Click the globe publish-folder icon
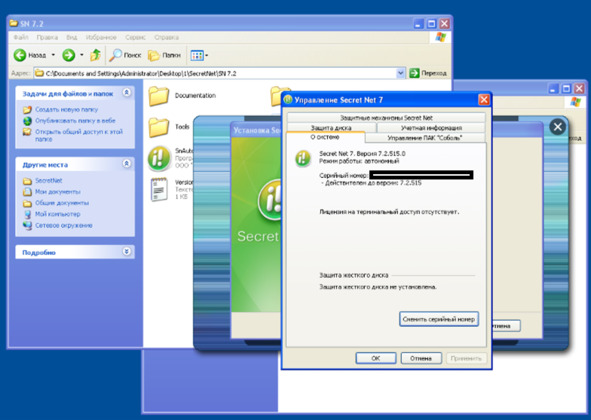Image resolution: width=591 pixels, height=420 pixels. point(27,121)
